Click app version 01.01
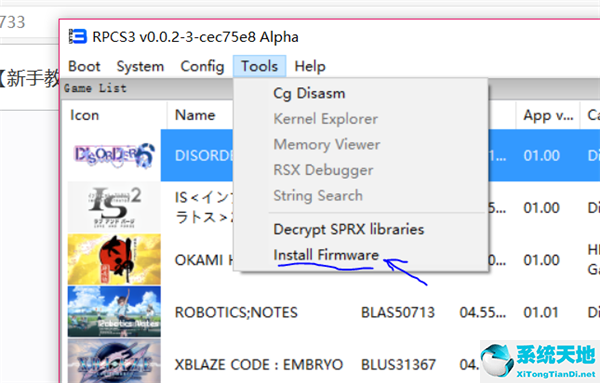 click(541, 313)
